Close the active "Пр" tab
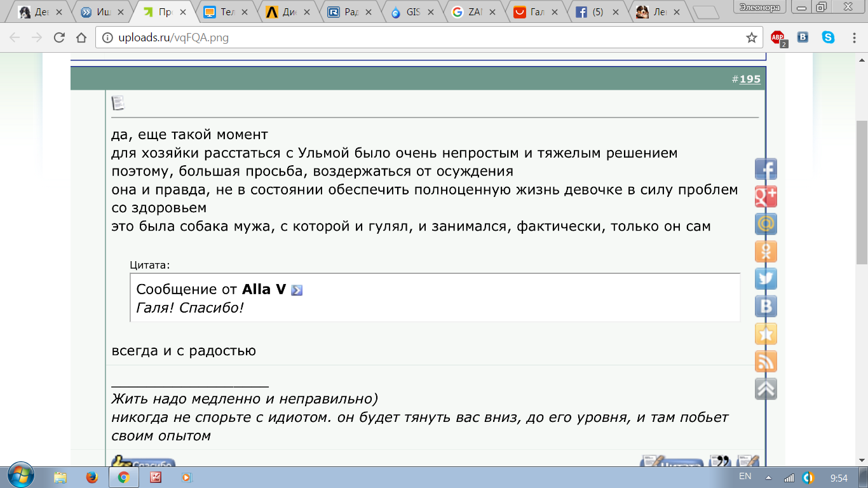Image resolution: width=868 pixels, height=488 pixels. click(x=182, y=11)
